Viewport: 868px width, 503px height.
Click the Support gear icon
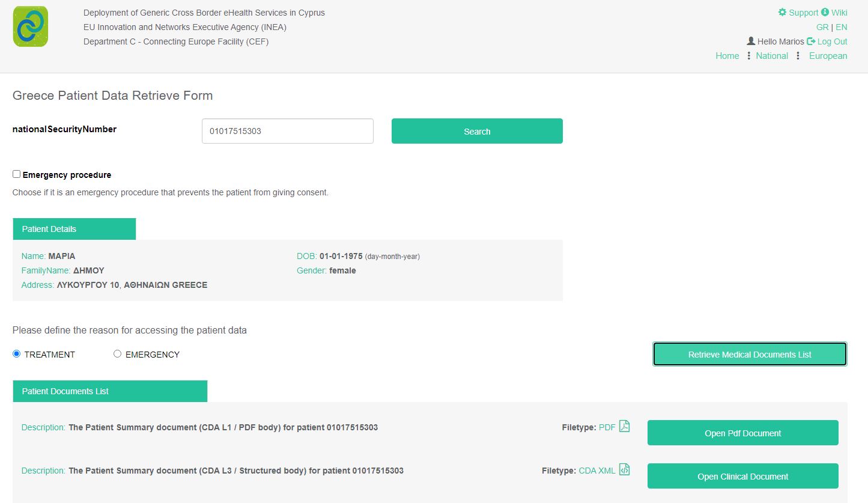click(782, 13)
